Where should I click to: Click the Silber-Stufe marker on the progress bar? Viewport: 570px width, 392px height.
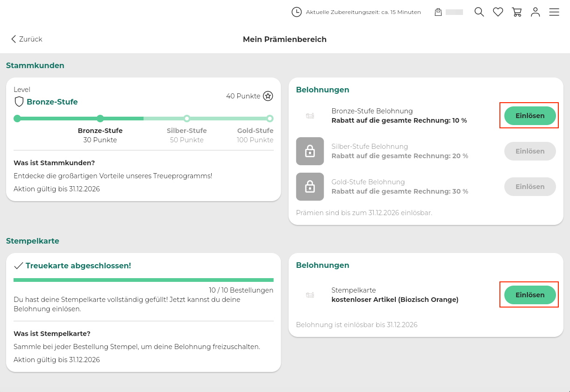point(187,119)
